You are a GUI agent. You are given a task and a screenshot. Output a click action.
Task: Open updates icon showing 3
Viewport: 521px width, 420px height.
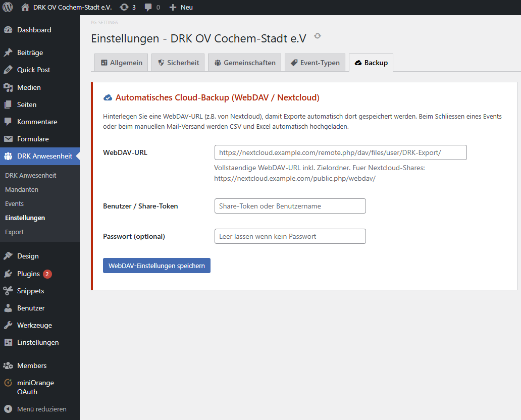click(124, 7)
